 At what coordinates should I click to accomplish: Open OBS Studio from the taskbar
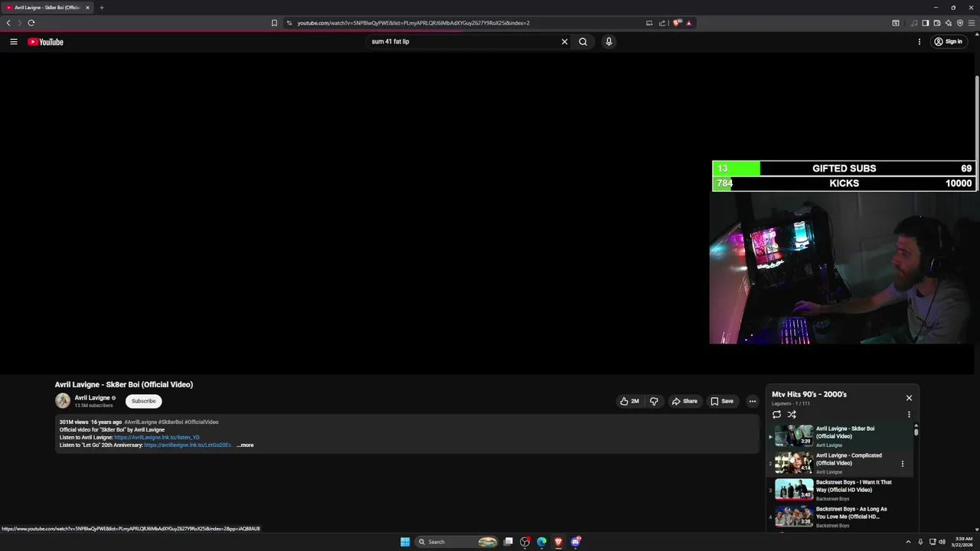point(524,542)
